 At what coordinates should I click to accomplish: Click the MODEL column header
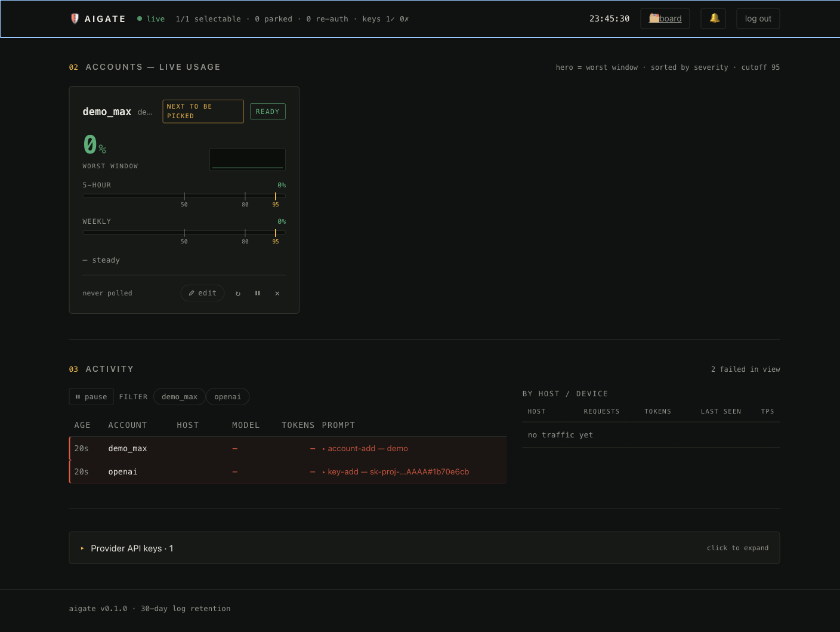246,425
